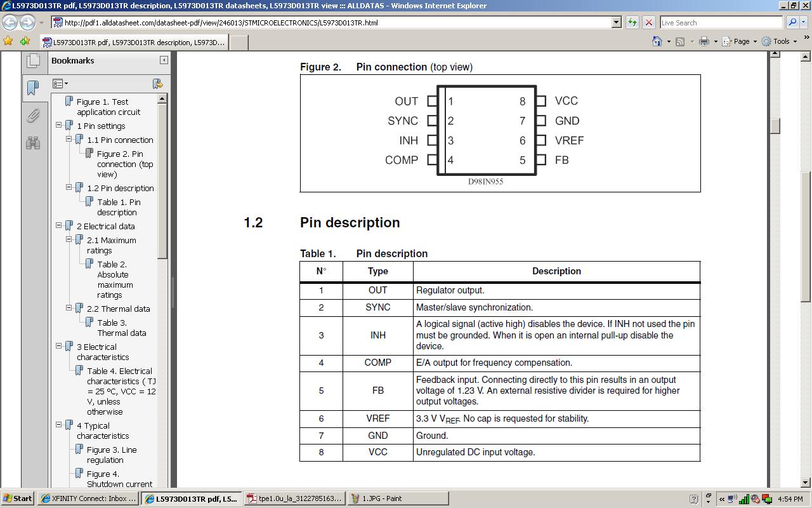Select the Bookmarks panel icon in the sidebar
The image size is (812, 508).
[34, 88]
